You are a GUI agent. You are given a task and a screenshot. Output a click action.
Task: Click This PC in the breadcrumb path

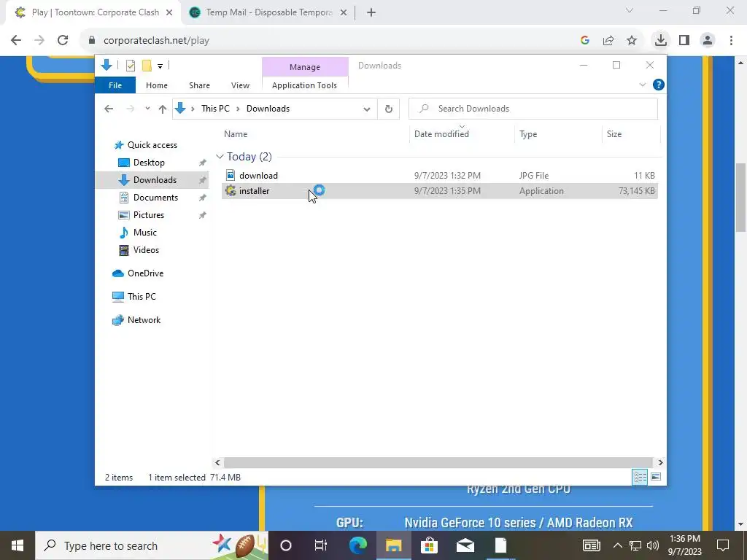(x=215, y=109)
